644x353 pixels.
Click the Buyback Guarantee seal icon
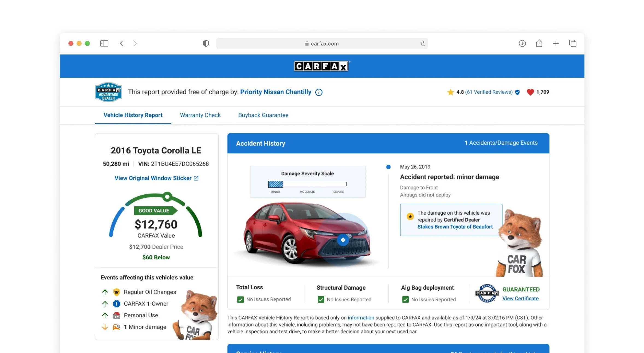tap(487, 293)
